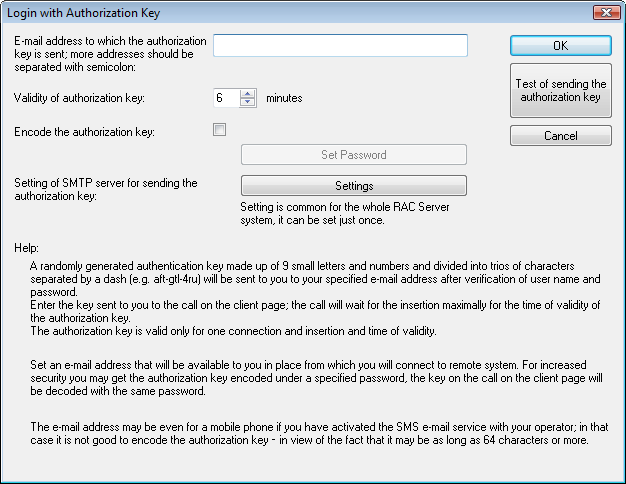Viewport: 626px width, 484px height.
Task: Enable the encode authorization key checkbox
Action: (x=220, y=129)
